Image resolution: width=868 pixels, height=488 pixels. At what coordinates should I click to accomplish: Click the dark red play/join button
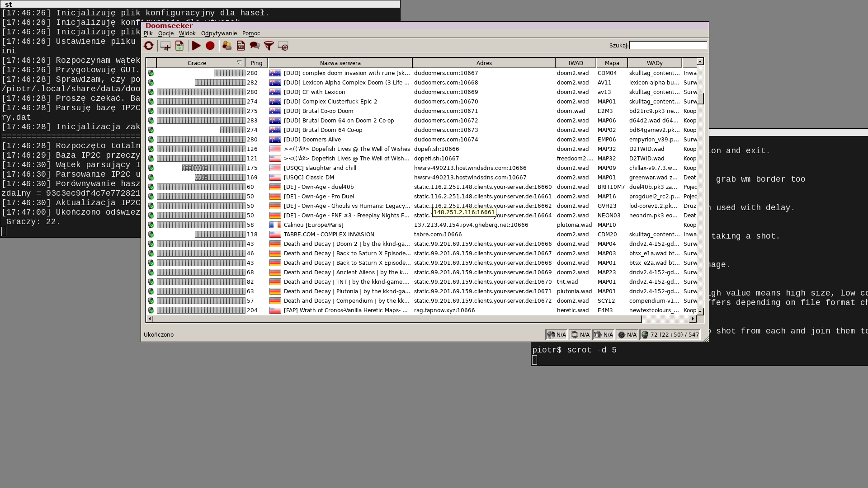[x=196, y=46]
